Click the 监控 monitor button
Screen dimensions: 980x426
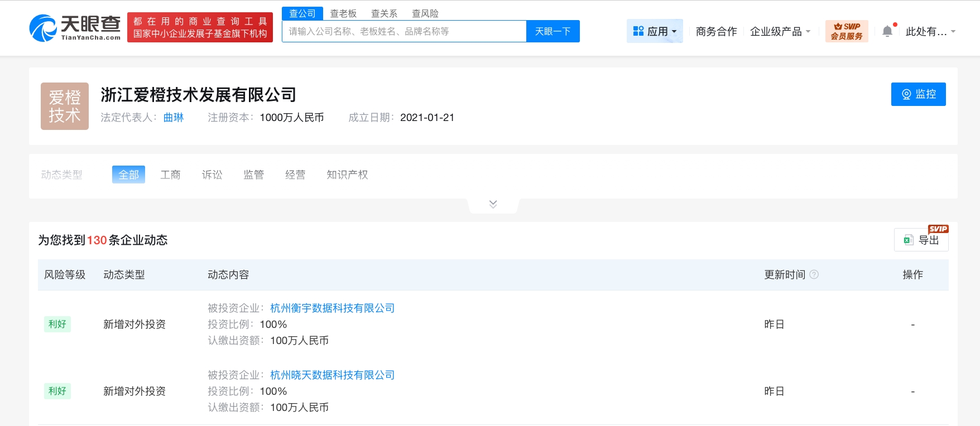pos(918,94)
